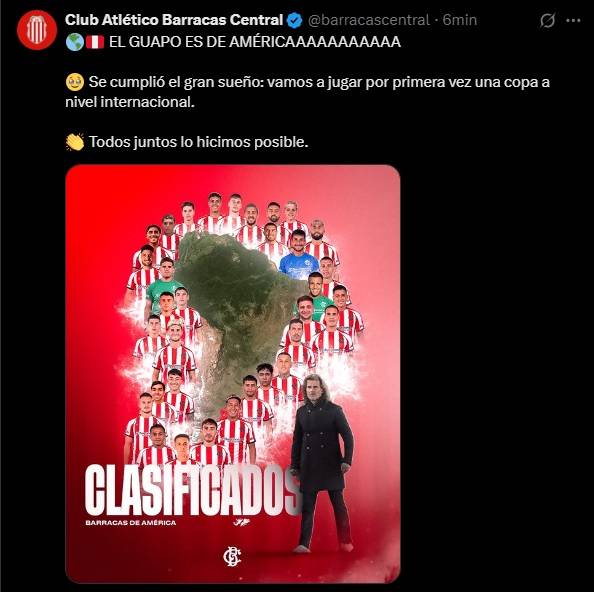Click the red-white flag emoji

tap(95, 42)
